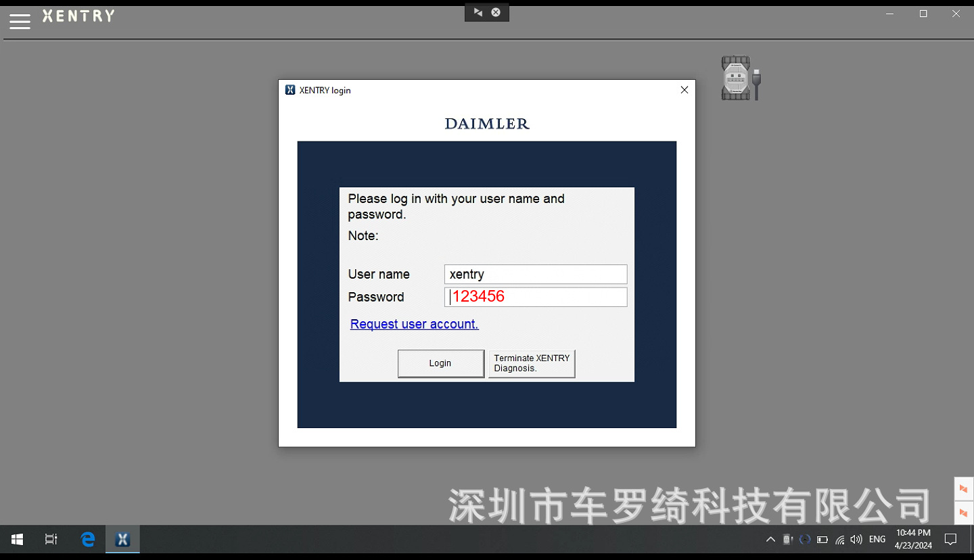The height and width of the screenshot is (560, 974).
Task: Show hidden system tray icons
Action: 770,540
